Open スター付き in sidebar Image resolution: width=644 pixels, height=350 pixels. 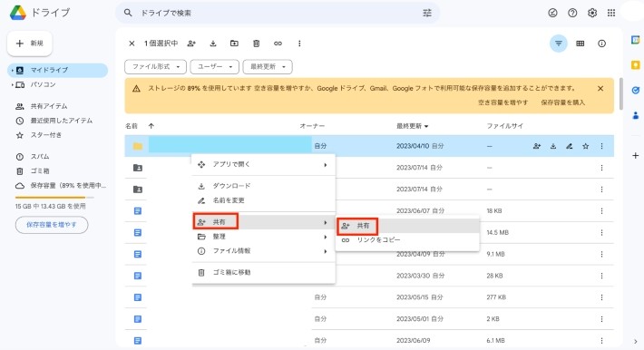coord(46,135)
